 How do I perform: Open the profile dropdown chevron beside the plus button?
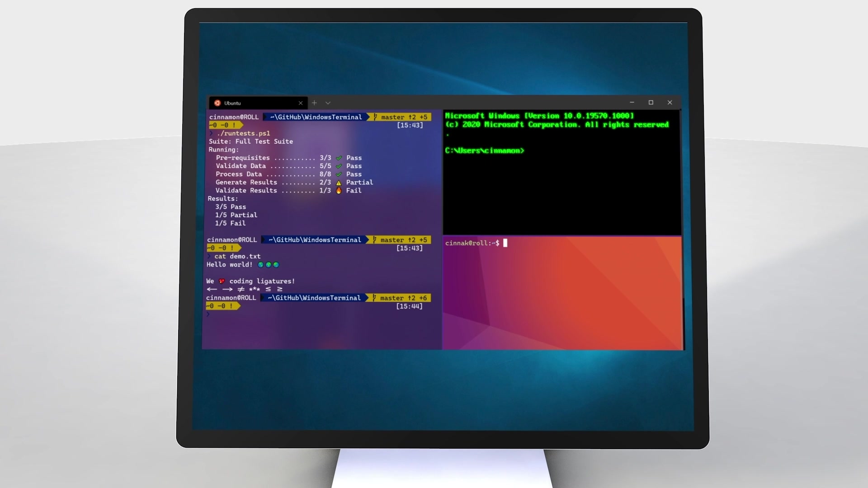click(328, 103)
